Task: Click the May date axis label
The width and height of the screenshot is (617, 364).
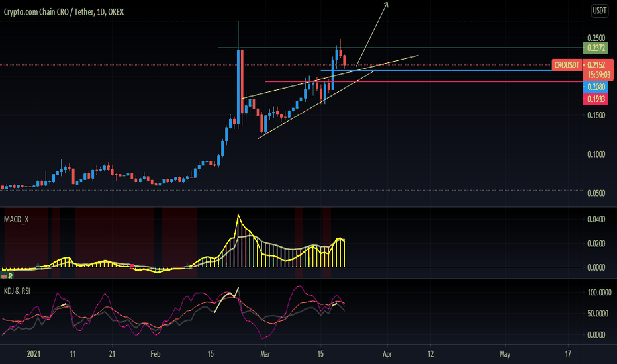Action: 505,354
